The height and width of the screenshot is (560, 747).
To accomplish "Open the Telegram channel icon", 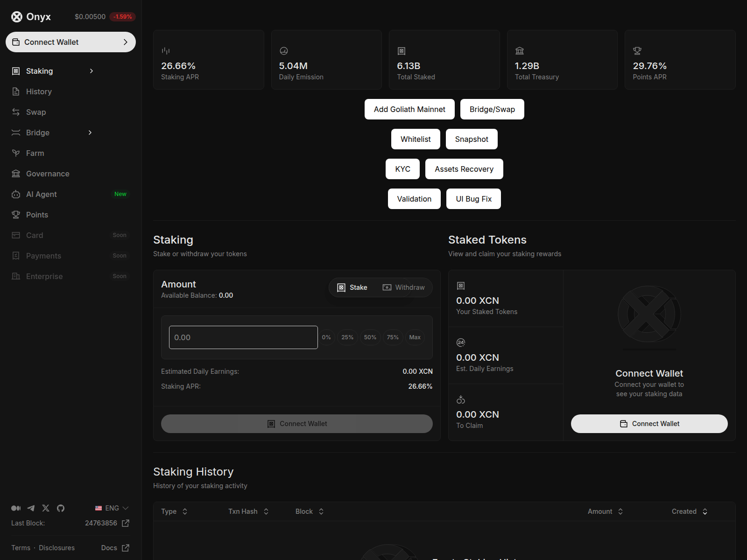I will click(31, 508).
